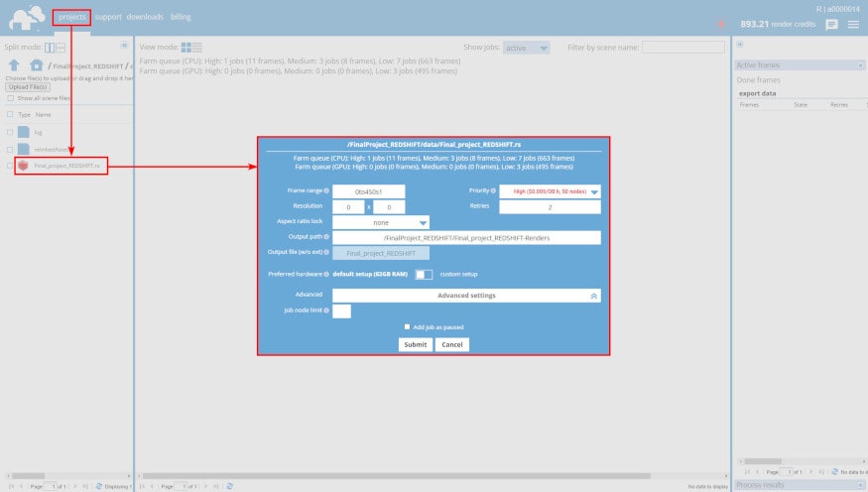Select the Done frames section
The height and width of the screenshot is (492, 868).
click(x=759, y=80)
